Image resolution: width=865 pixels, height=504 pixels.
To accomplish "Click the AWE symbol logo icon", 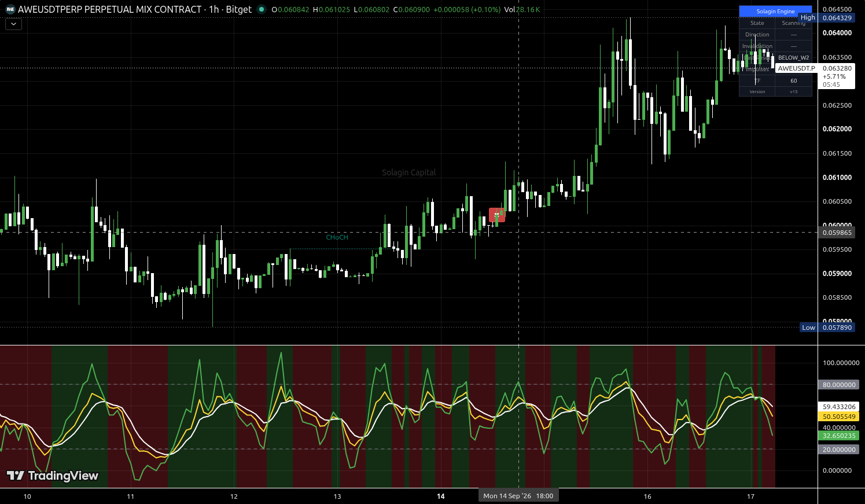I will point(10,9).
